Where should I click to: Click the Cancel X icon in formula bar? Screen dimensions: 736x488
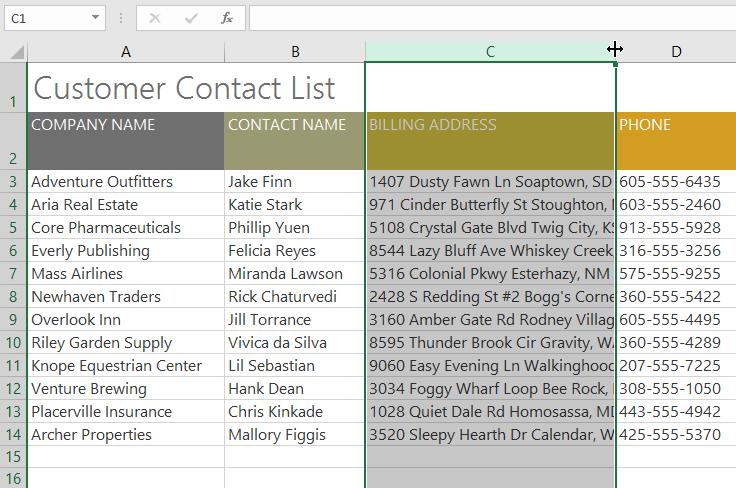click(155, 18)
